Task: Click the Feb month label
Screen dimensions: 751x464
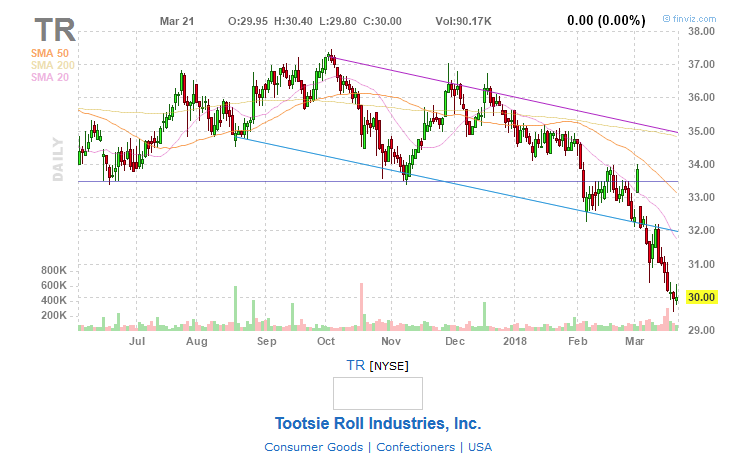Action: (578, 341)
